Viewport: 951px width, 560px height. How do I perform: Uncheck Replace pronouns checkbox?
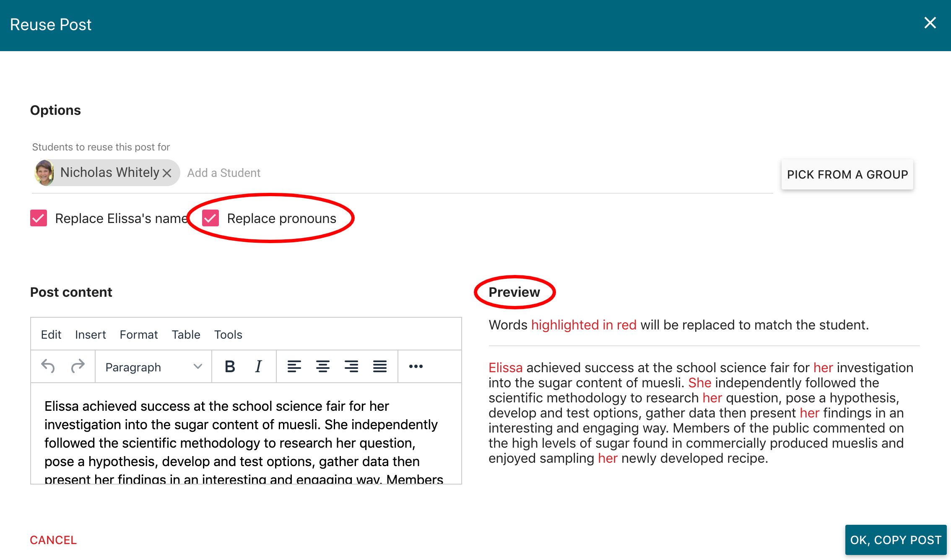click(x=210, y=218)
